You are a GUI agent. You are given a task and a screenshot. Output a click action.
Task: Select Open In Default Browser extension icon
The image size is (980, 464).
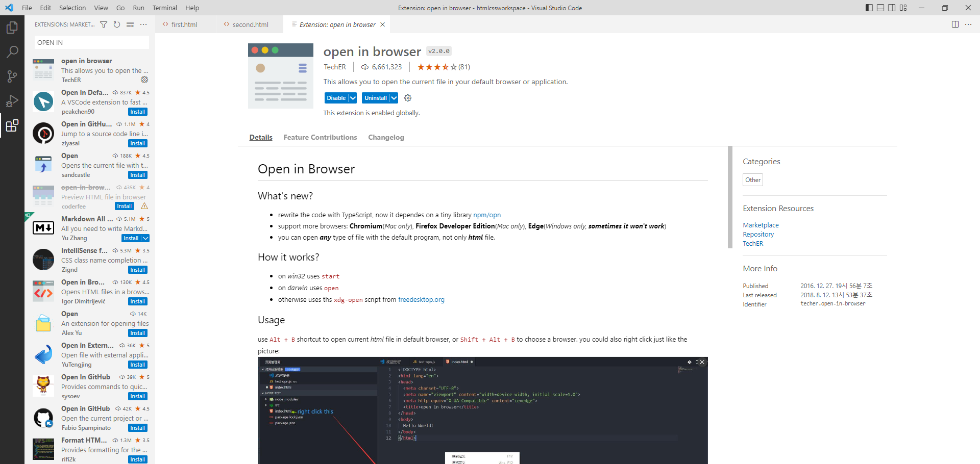pos(43,101)
